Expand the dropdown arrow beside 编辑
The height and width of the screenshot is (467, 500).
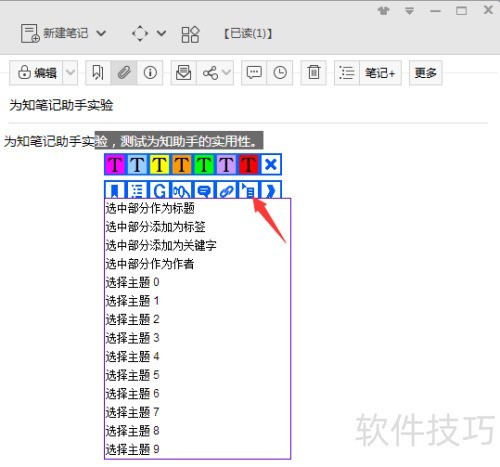click(70, 73)
